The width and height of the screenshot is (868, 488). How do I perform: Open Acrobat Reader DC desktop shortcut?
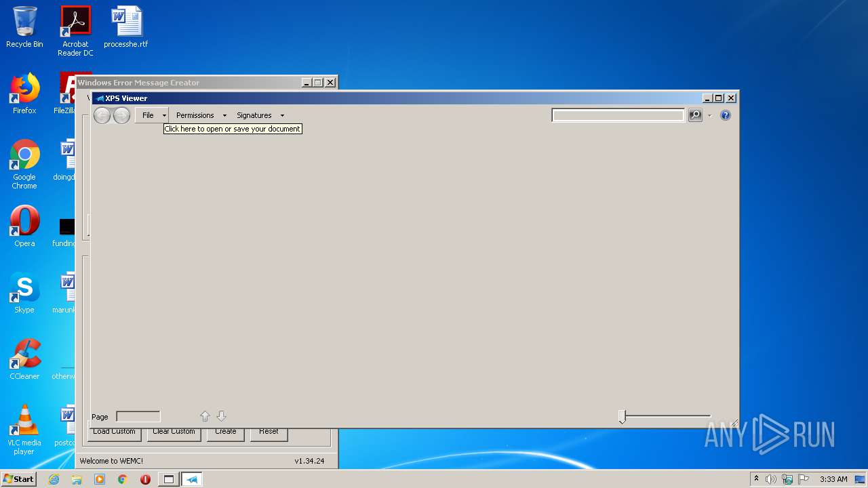75,31
